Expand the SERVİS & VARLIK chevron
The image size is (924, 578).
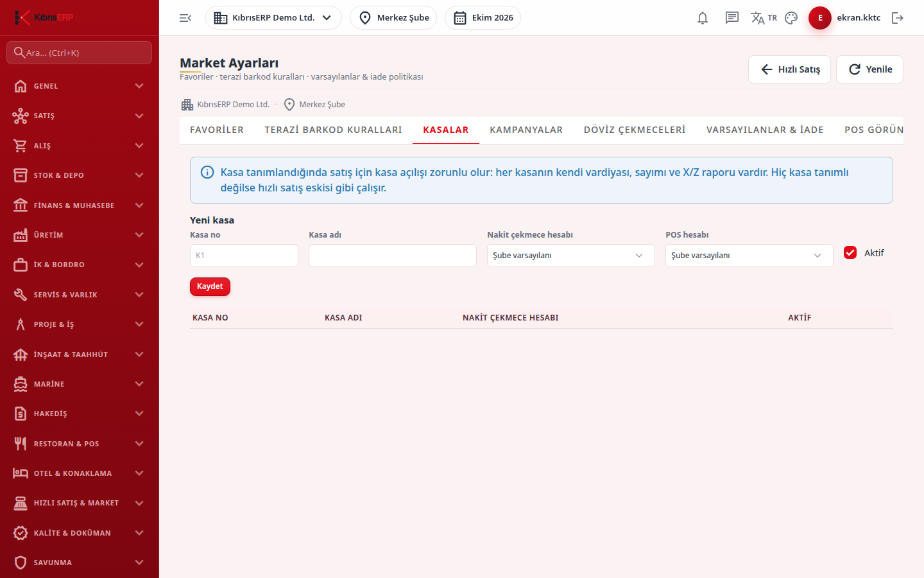139,295
